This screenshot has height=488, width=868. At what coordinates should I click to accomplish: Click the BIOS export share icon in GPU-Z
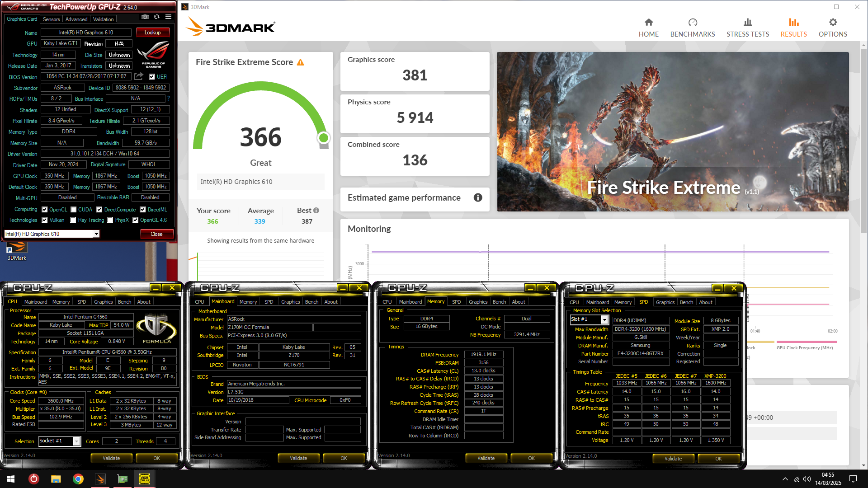[x=139, y=76]
